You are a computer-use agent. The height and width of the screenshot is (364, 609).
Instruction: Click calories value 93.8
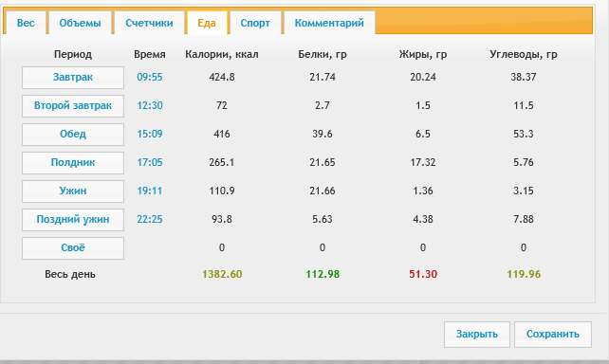point(222,219)
